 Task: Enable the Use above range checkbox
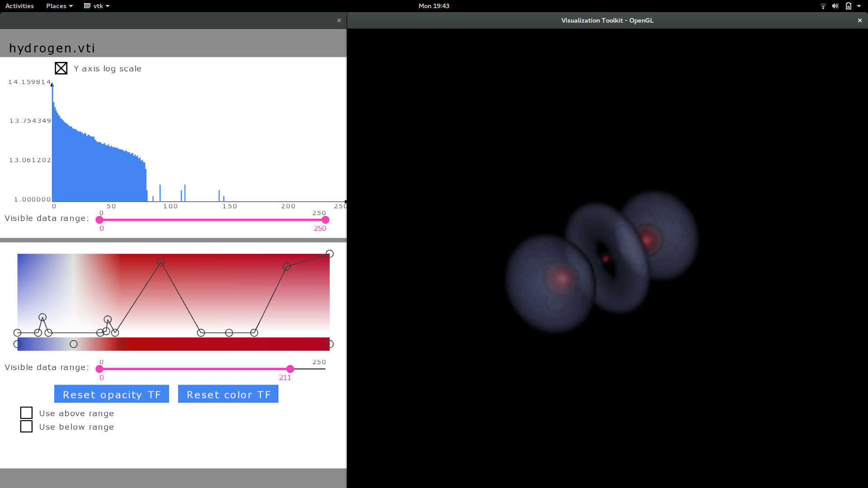point(26,413)
